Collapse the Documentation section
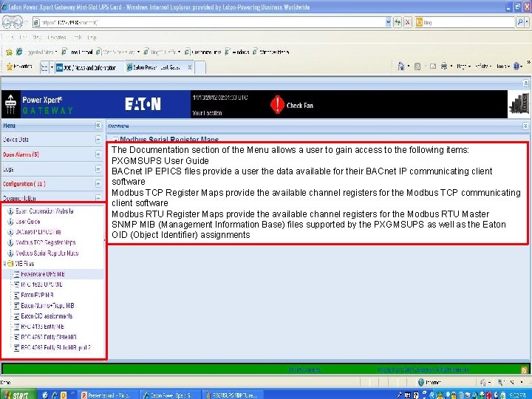The width and height of the screenshot is (532, 399). point(98,198)
